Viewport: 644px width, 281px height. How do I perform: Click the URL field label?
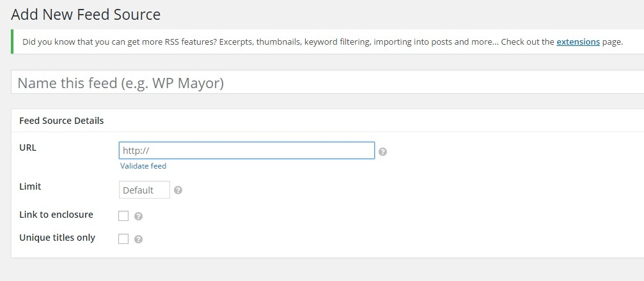point(28,148)
